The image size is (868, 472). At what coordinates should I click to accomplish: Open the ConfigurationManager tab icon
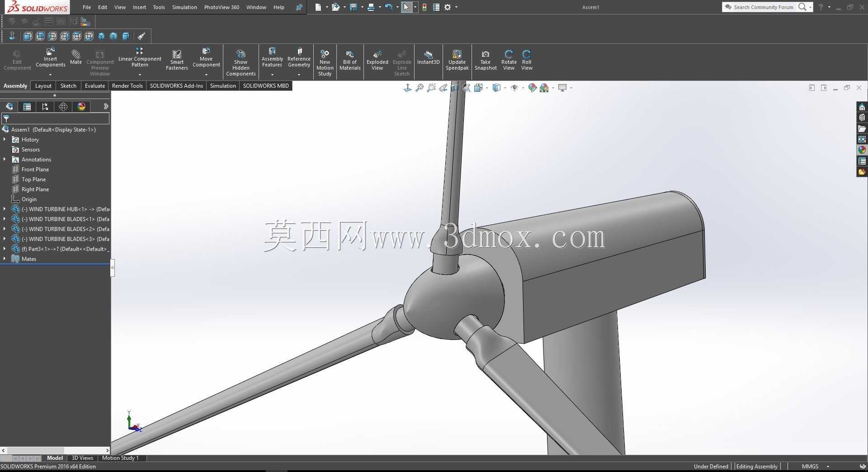(x=45, y=107)
